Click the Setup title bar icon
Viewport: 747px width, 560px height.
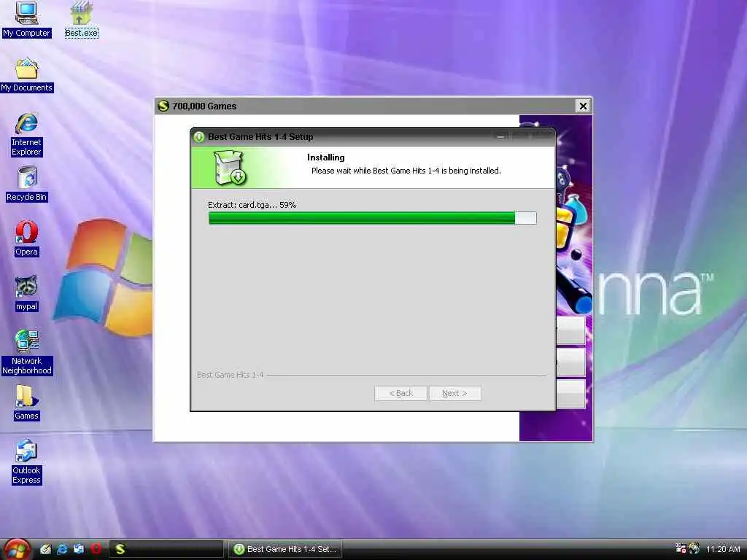coord(199,136)
